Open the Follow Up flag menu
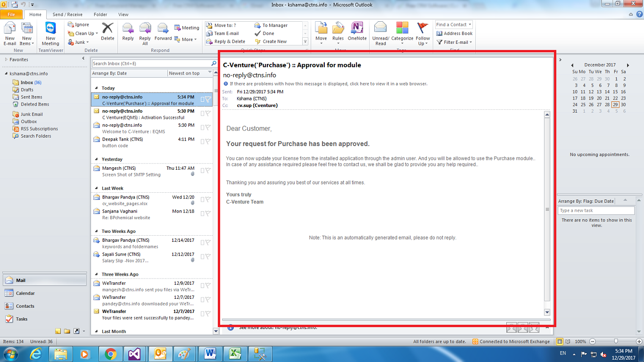This screenshot has width=644, height=362. click(x=423, y=34)
